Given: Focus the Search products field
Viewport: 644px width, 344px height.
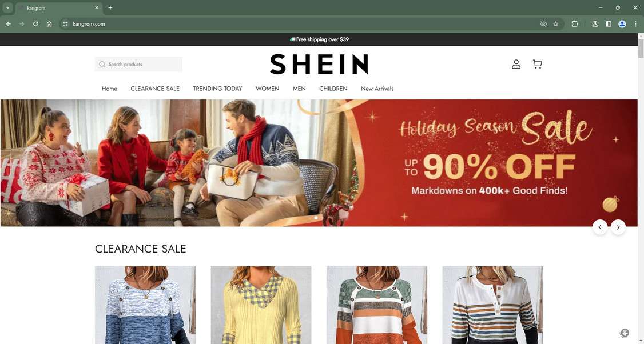Looking at the screenshot, I should click(x=138, y=64).
